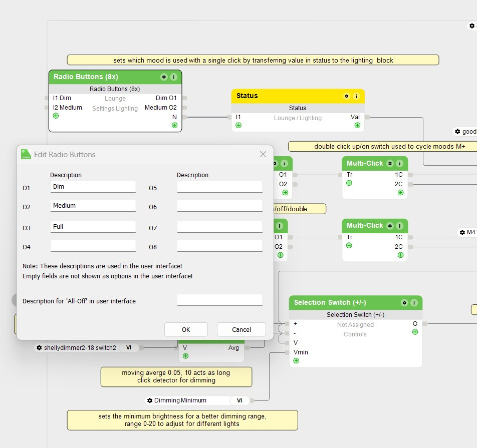Click the empty O8 description field
The height and width of the screenshot is (448, 477).
pyautogui.click(x=220, y=246)
